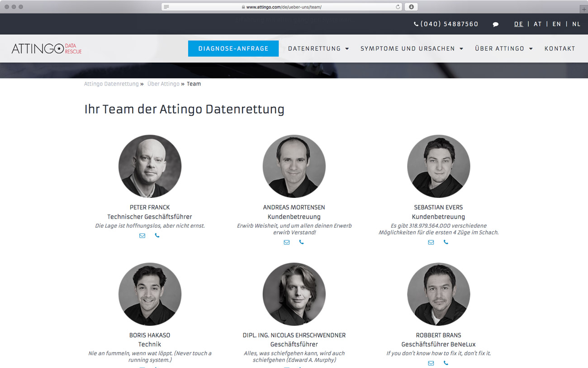Image resolution: width=588 pixels, height=368 pixels.
Task: Call the number (040) 54887560
Action: pyautogui.click(x=449, y=24)
